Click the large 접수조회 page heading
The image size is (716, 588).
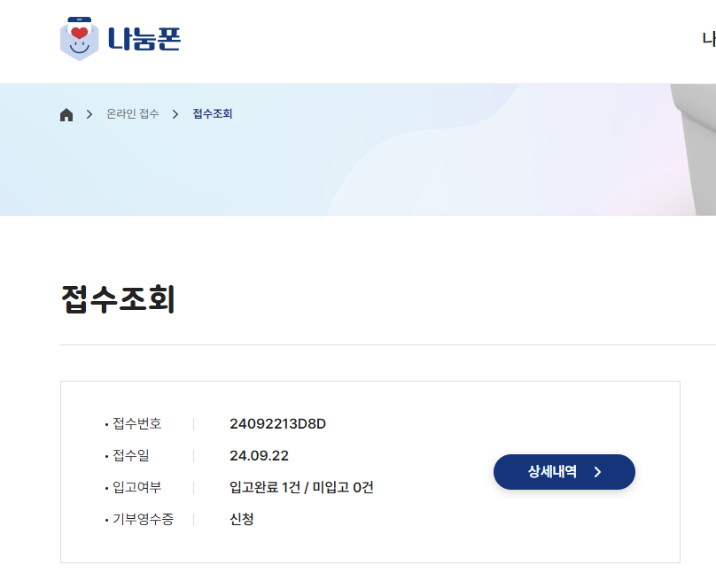pos(118,300)
